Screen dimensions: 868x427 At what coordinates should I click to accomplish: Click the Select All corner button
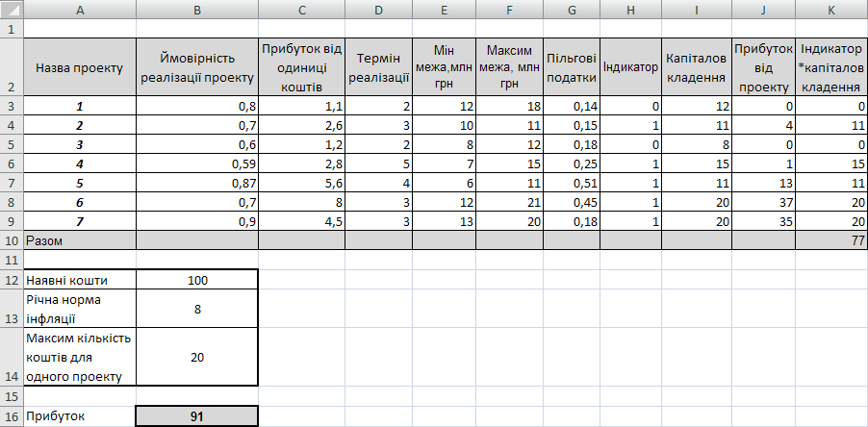point(11,9)
